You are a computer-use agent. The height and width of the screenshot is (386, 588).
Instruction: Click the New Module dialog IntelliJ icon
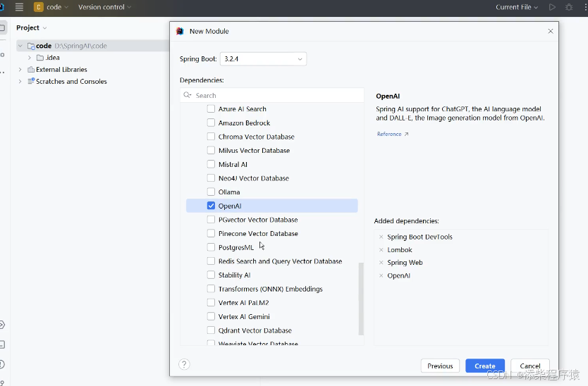pyautogui.click(x=180, y=31)
